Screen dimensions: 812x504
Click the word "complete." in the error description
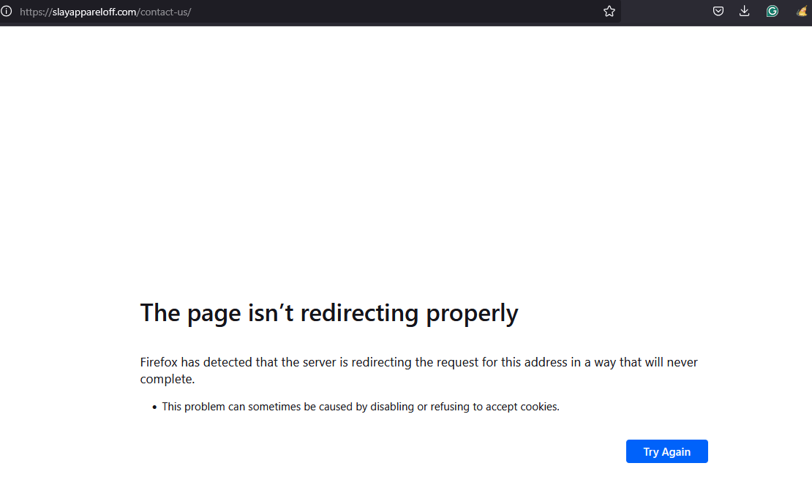pyautogui.click(x=168, y=380)
